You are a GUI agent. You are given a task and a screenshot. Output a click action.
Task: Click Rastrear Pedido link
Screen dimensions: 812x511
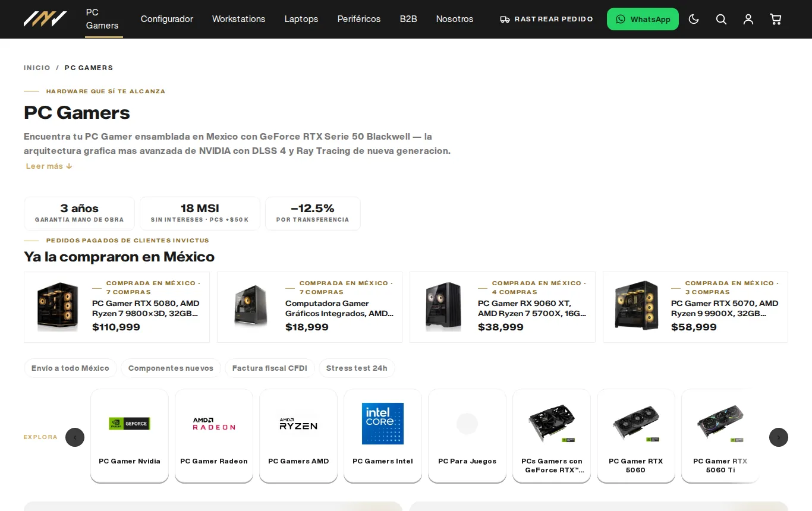547,19
